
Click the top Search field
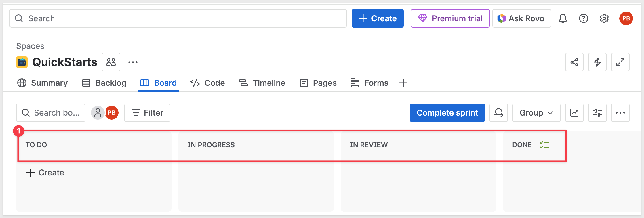click(178, 18)
